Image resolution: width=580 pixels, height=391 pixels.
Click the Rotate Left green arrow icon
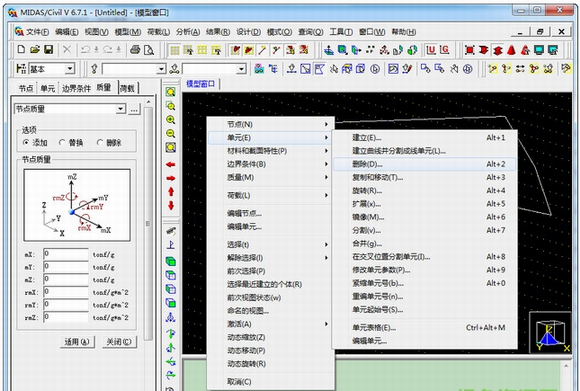click(171, 362)
